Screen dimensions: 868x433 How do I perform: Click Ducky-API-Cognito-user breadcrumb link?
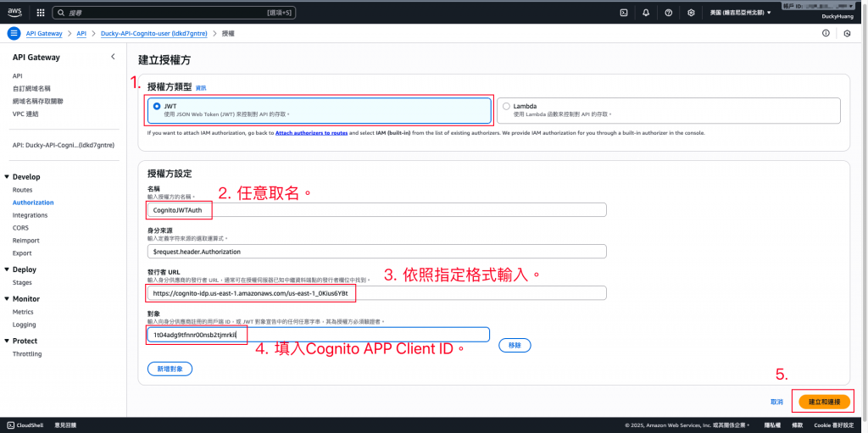pos(154,34)
